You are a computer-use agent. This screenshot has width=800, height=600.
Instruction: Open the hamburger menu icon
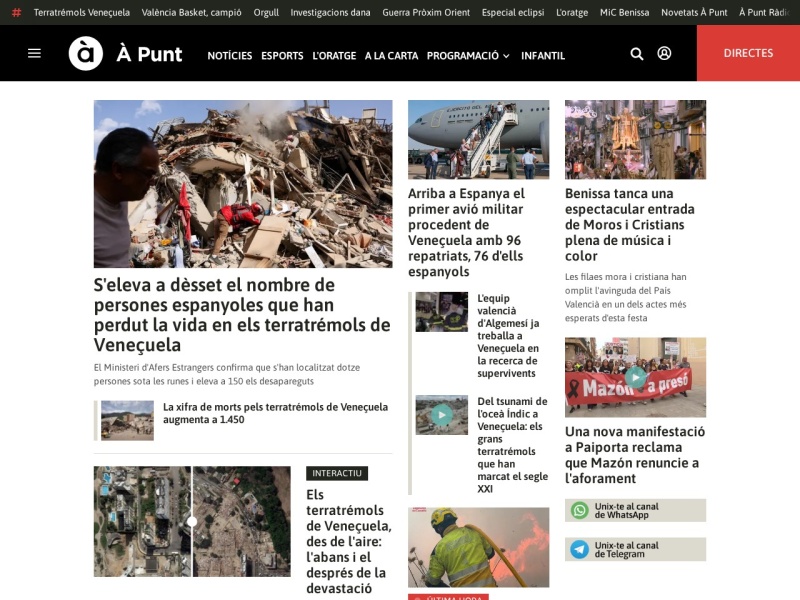click(34, 53)
